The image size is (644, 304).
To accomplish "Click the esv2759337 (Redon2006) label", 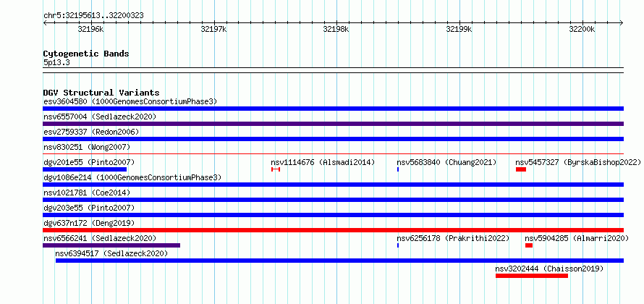I will pyautogui.click(x=91, y=132).
